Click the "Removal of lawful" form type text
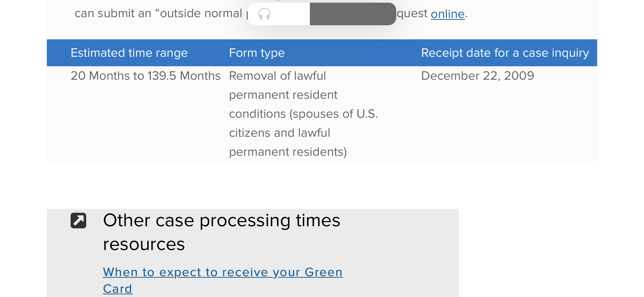 (x=278, y=76)
